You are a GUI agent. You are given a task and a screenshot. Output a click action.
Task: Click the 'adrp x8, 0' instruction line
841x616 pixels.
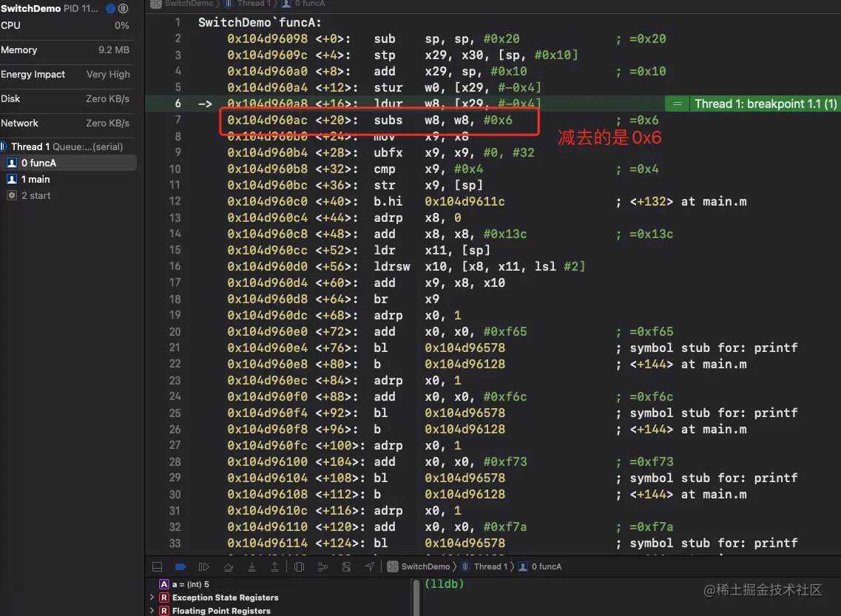click(344, 217)
